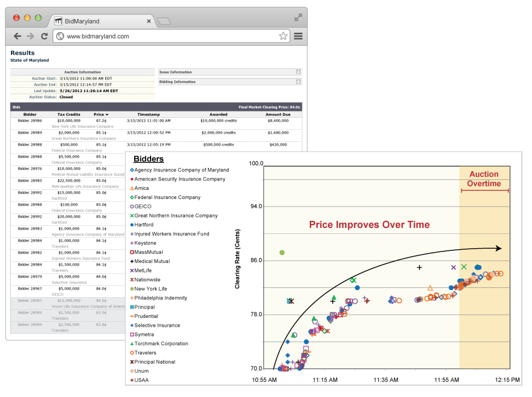Select the Bidder 28983 row
The width and height of the screenshot is (532, 397).
(x=68, y=231)
